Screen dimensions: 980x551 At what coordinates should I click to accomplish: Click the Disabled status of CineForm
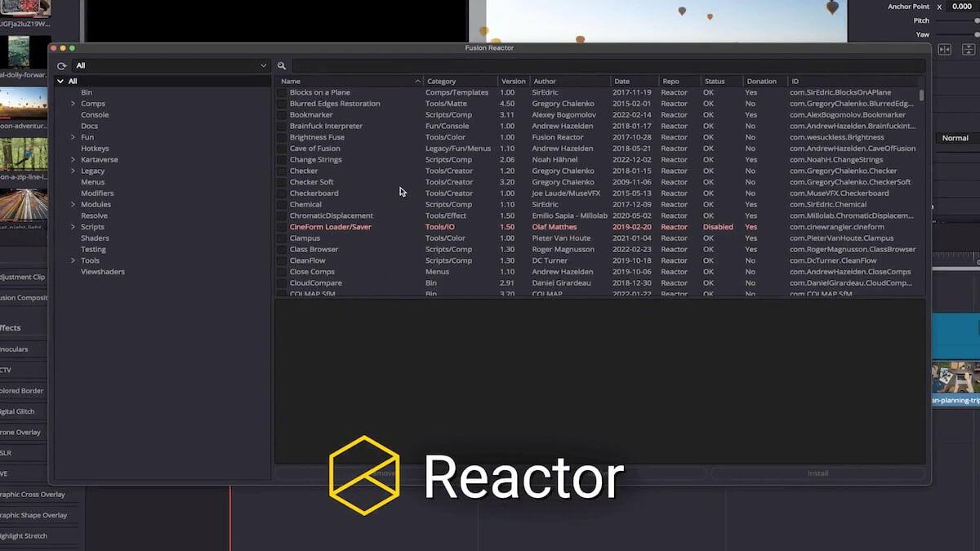(718, 227)
